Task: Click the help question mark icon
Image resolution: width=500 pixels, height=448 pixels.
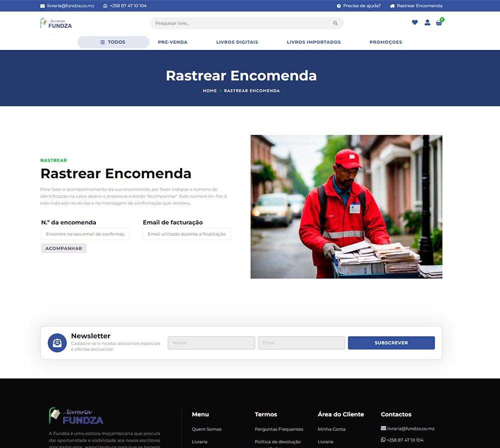Action: coord(339,6)
